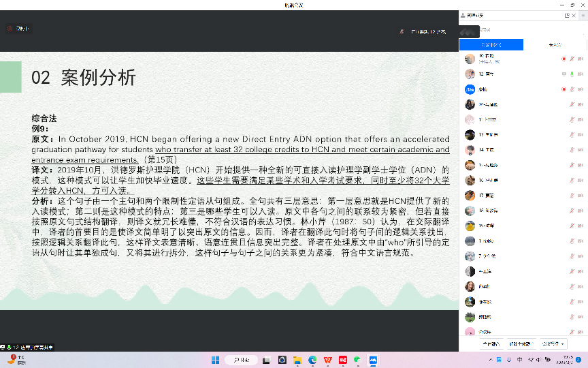588x368 pixels.
Task: Select the blue highlighted participants tab
Action: (x=491, y=44)
